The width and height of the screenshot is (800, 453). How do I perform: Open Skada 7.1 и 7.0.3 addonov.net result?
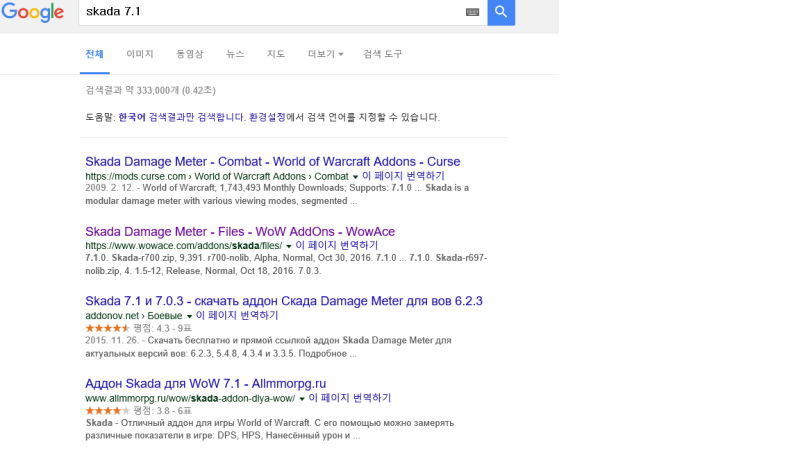click(284, 301)
